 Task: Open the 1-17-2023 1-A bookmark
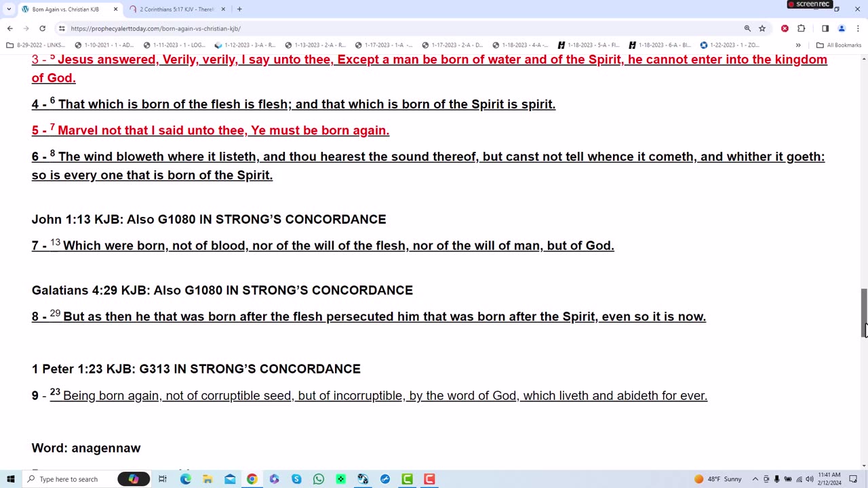[x=384, y=45]
